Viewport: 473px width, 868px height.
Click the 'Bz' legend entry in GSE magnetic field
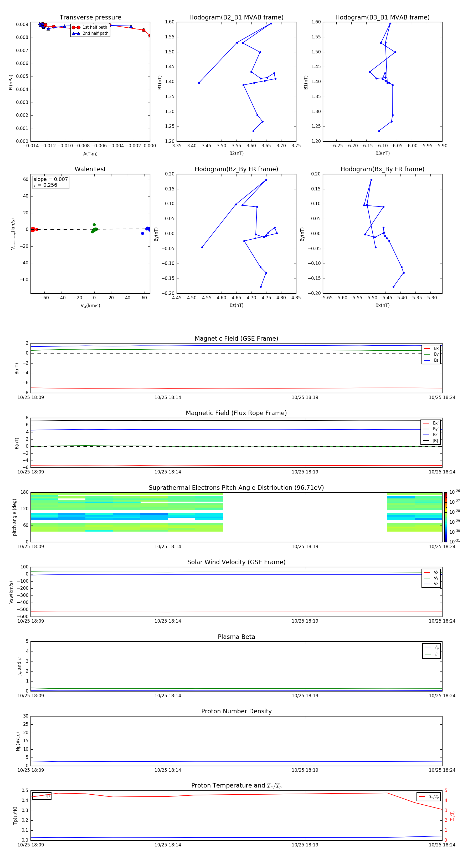coord(431,360)
